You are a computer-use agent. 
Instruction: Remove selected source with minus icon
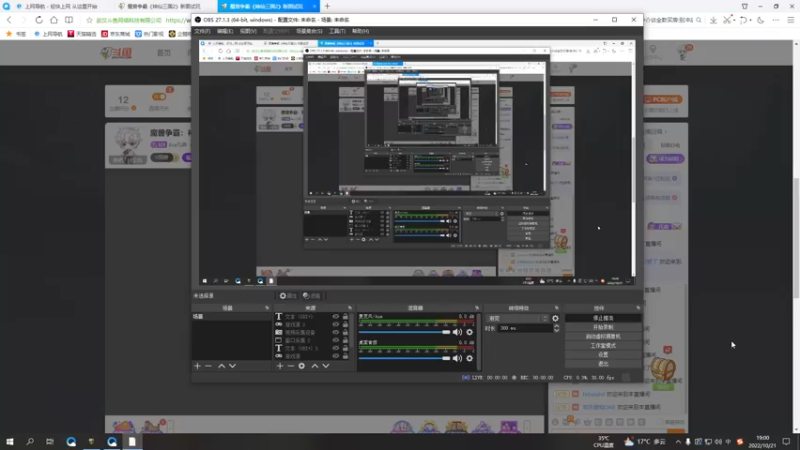(290, 366)
